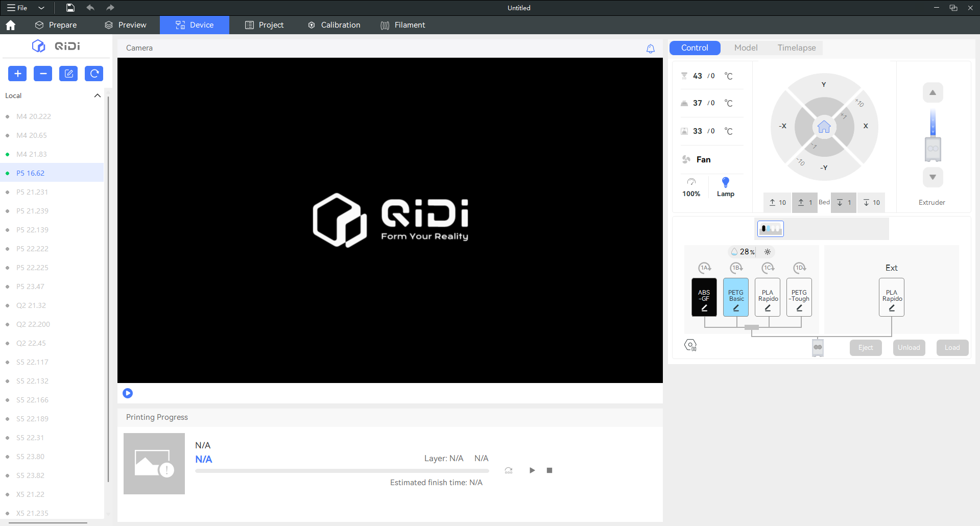Switch to the Timelapse tab
This screenshot has height=526, width=980.
click(x=797, y=48)
